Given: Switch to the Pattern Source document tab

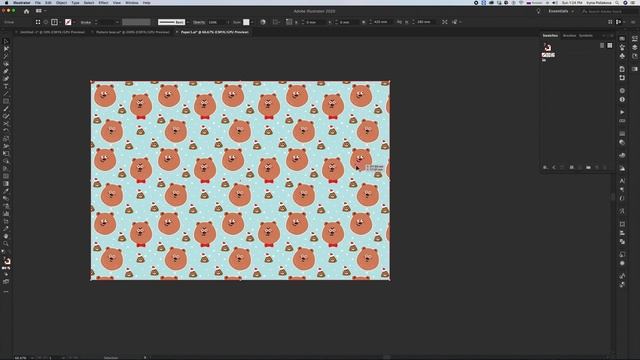Looking at the screenshot, I should point(132,32).
